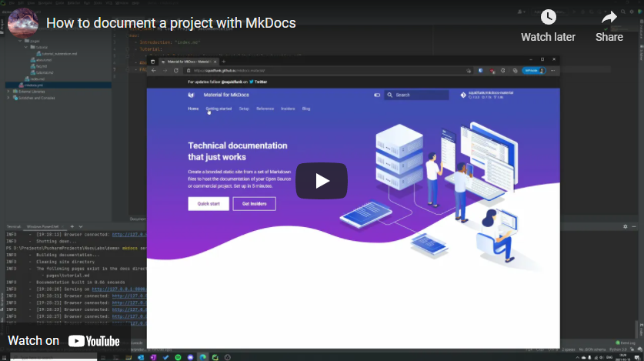Open the Home nav tab
Image resolution: width=644 pixels, height=361 pixels.
[x=193, y=109]
